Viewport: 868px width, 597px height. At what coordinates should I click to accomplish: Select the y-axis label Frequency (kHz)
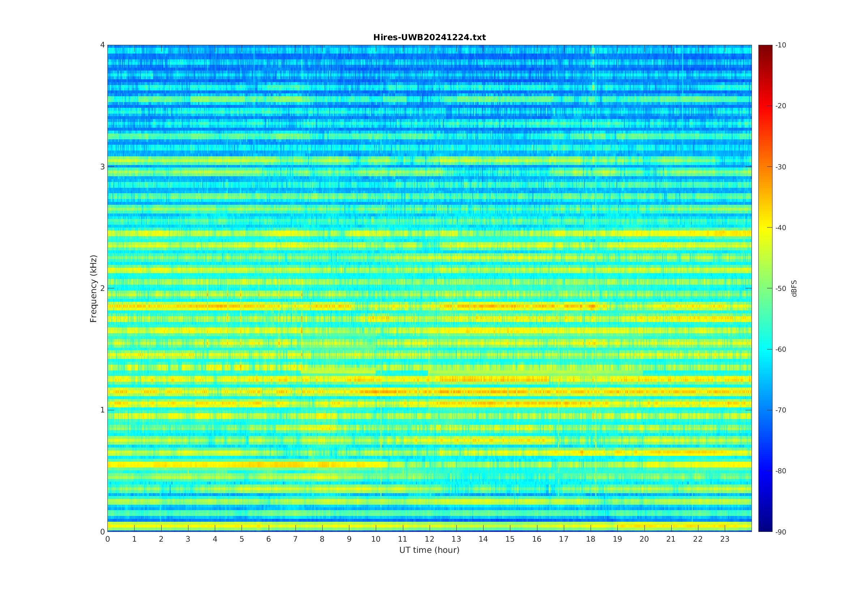pos(93,288)
